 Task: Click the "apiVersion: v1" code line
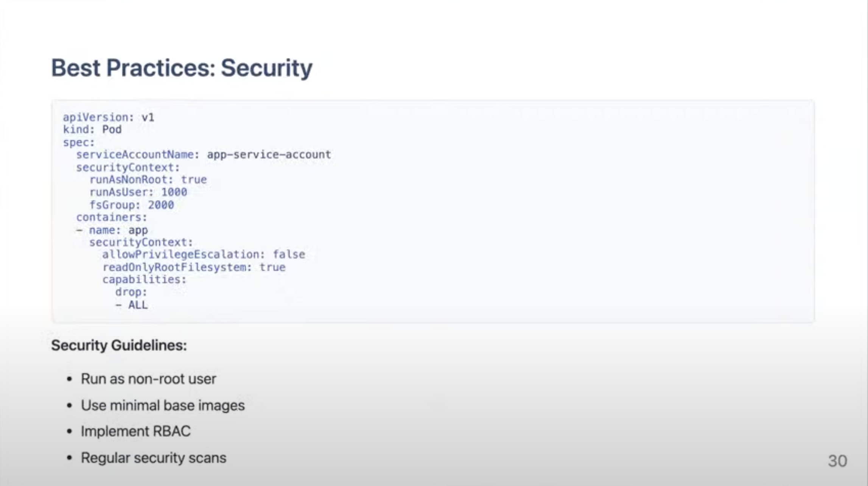tap(109, 117)
